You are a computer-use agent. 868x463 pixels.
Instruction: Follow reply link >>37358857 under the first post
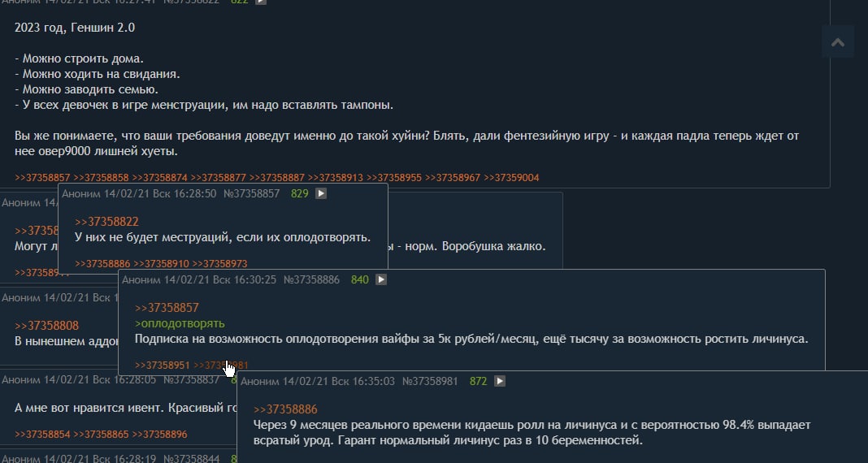42,178
